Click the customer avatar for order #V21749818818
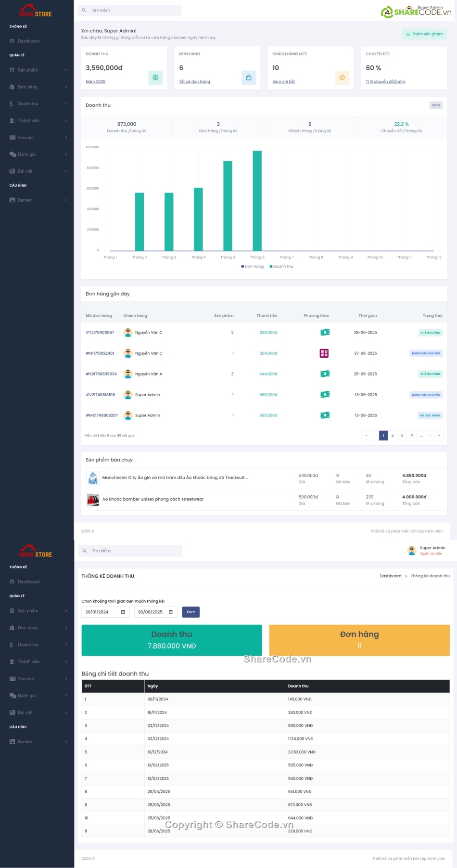 click(128, 395)
